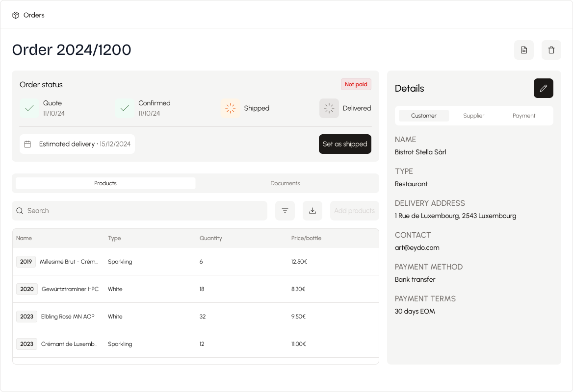The width and height of the screenshot is (573, 392).
Task: Click the Not paid status badge
Action: (356, 84)
